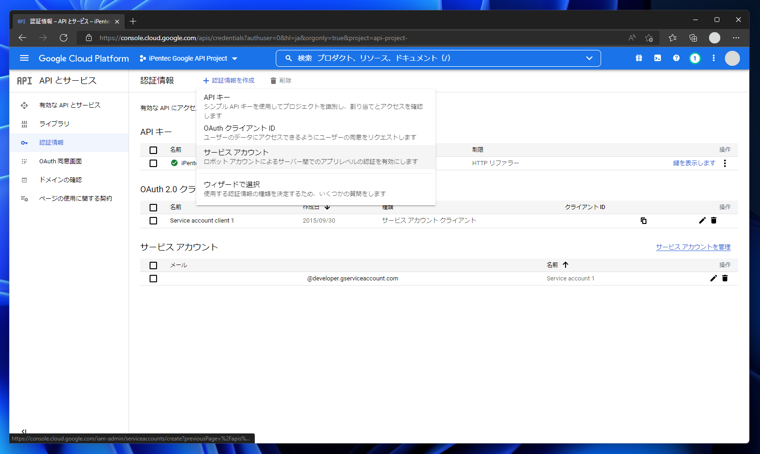The height and width of the screenshot is (454, 760).
Task: Edit Service account client 1 OAuth client
Action: pos(702,220)
